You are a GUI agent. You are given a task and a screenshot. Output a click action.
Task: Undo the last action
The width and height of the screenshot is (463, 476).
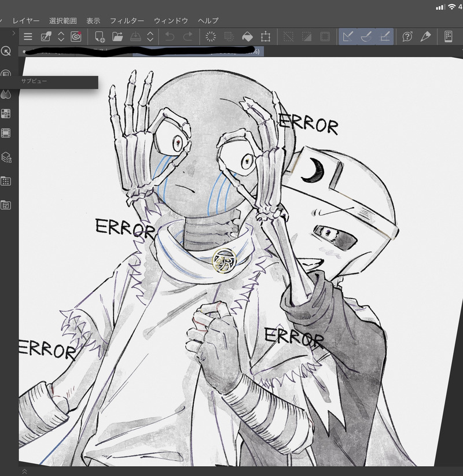point(170,37)
